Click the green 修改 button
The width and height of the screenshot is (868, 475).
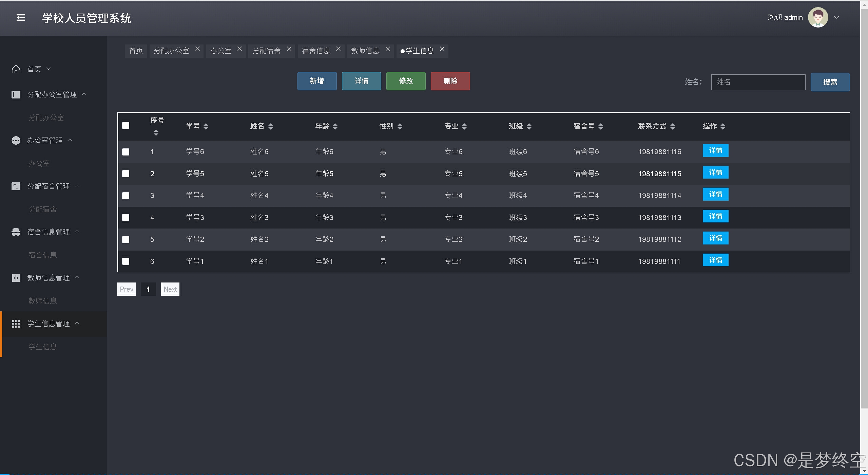(x=406, y=81)
